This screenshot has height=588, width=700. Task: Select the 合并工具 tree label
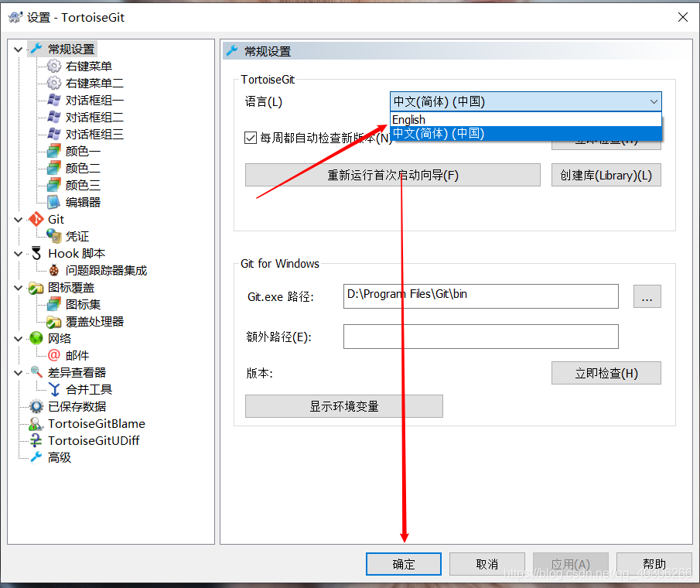pos(89,389)
